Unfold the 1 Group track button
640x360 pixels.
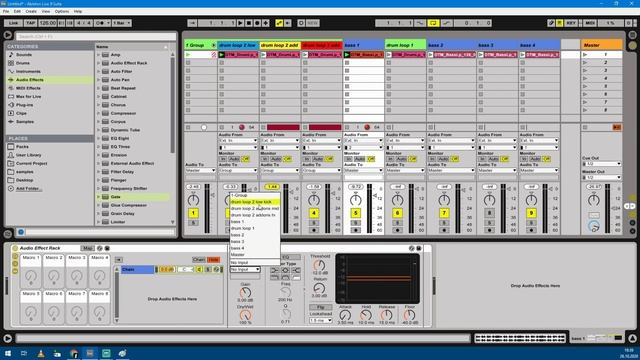(x=213, y=45)
